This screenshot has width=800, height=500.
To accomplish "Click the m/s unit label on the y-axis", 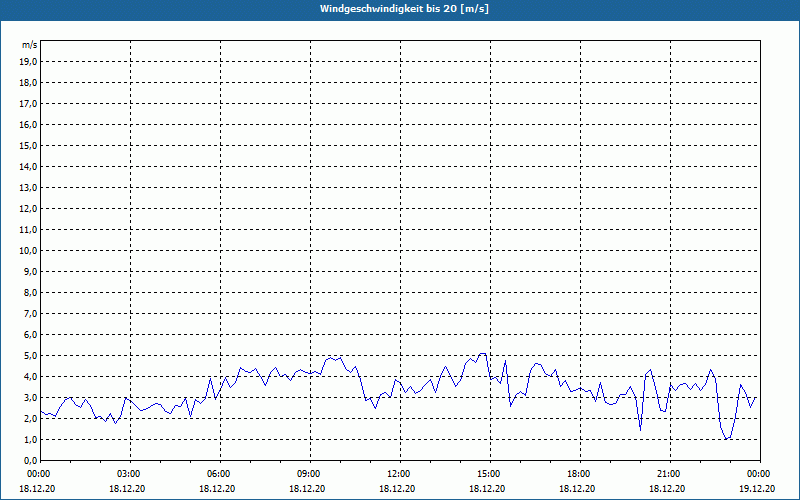I will (30, 45).
